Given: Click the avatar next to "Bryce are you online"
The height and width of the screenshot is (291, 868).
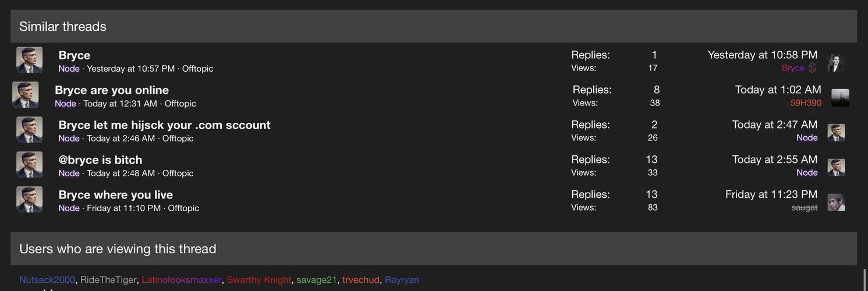Looking at the screenshot, I should tap(26, 95).
